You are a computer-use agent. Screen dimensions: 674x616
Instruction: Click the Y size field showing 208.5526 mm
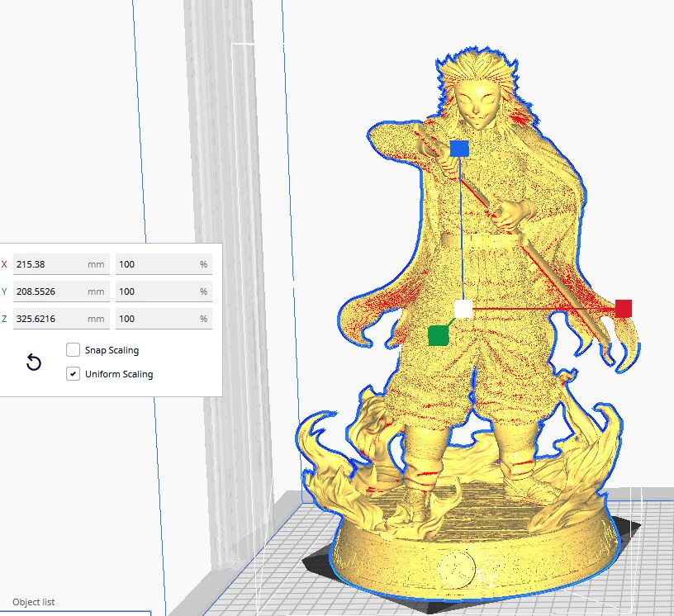61,291
